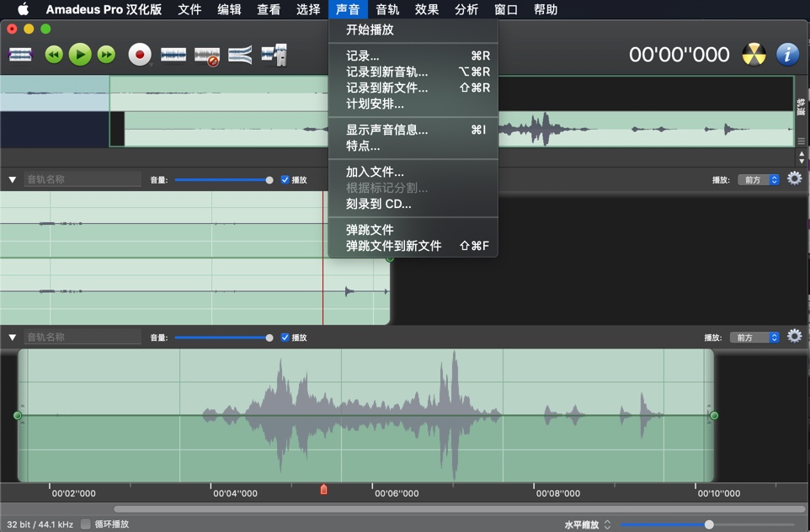Screen dimensions: 810x532
Task: Click the red marker on the timeline ruler
Action: click(323, 489)
